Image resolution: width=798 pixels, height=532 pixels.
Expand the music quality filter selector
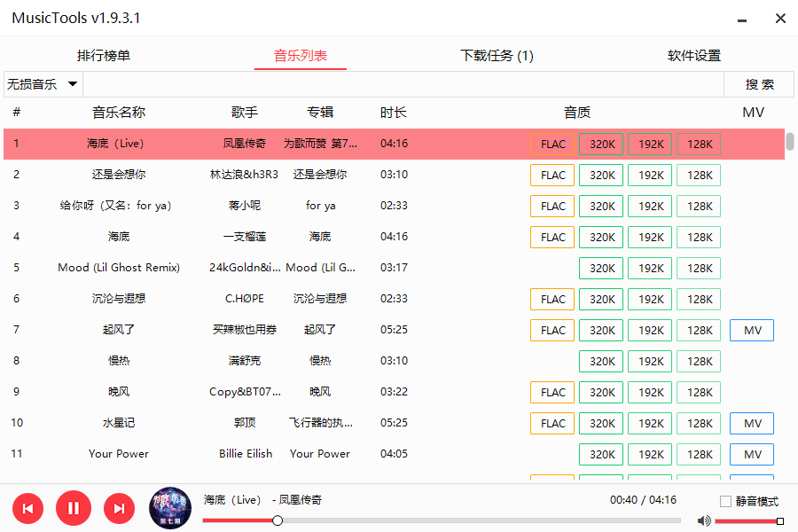[x=41, y=84]
